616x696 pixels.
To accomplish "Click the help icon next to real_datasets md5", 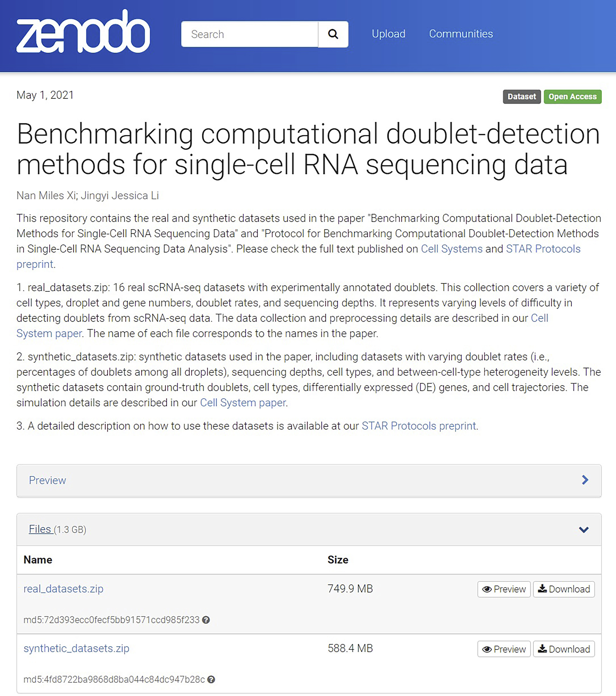I will (x=206, y=620).
